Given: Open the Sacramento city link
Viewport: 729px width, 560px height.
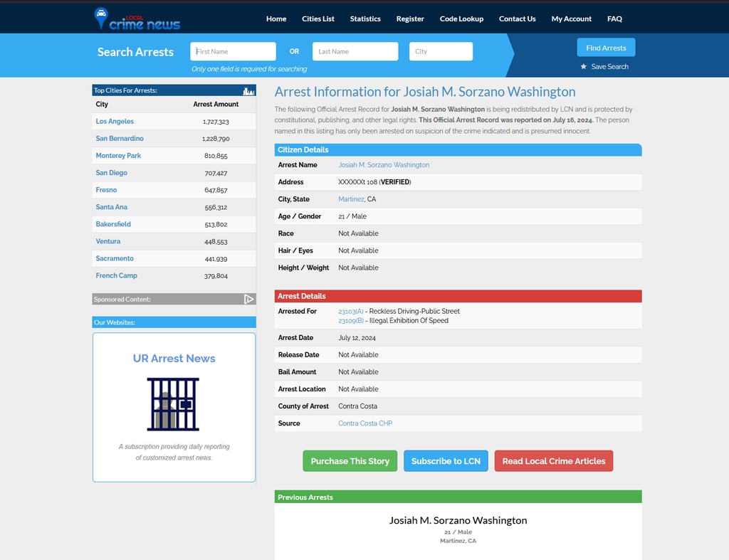Looking at the screenshot, I should tap(115, 258).
